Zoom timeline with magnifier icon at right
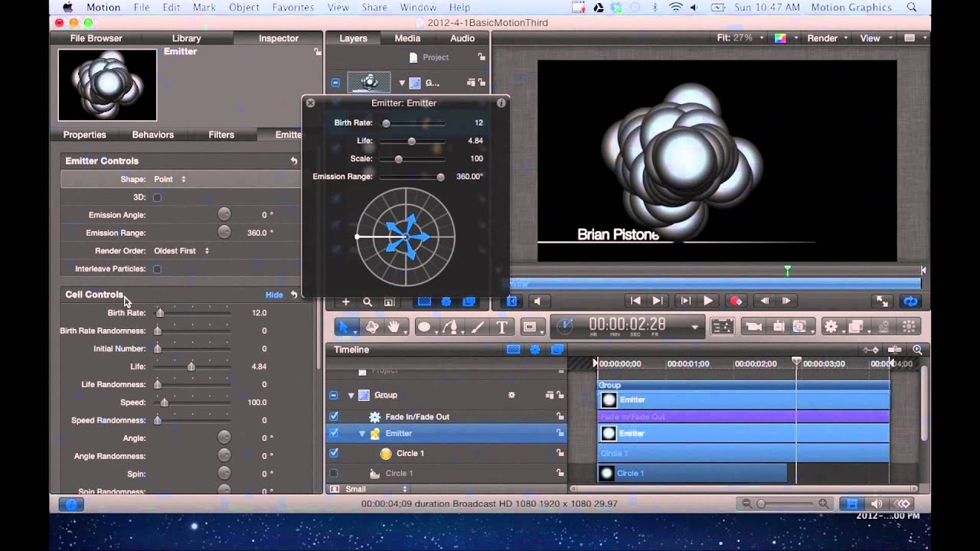This screenshot has height=551, width=980. 917,350
